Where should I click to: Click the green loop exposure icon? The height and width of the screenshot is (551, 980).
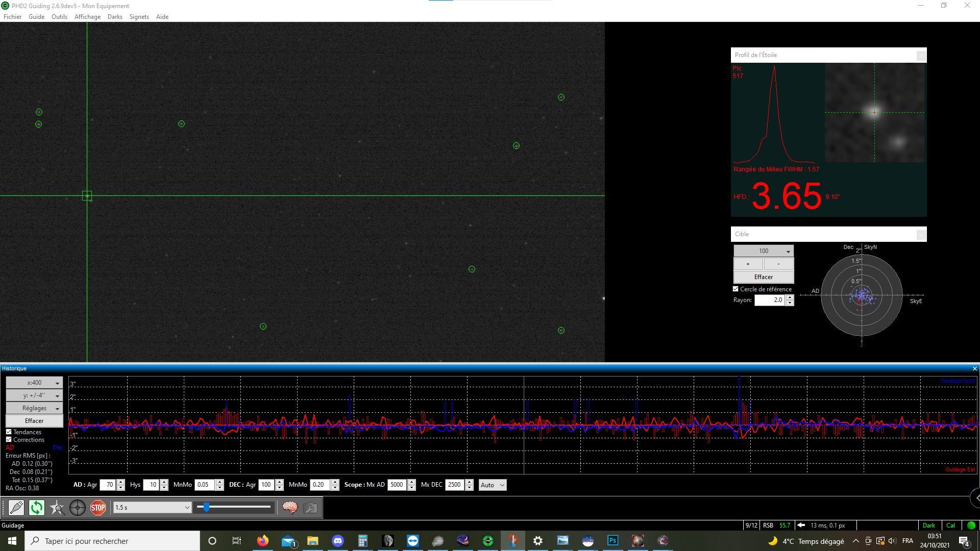(37, 508)
